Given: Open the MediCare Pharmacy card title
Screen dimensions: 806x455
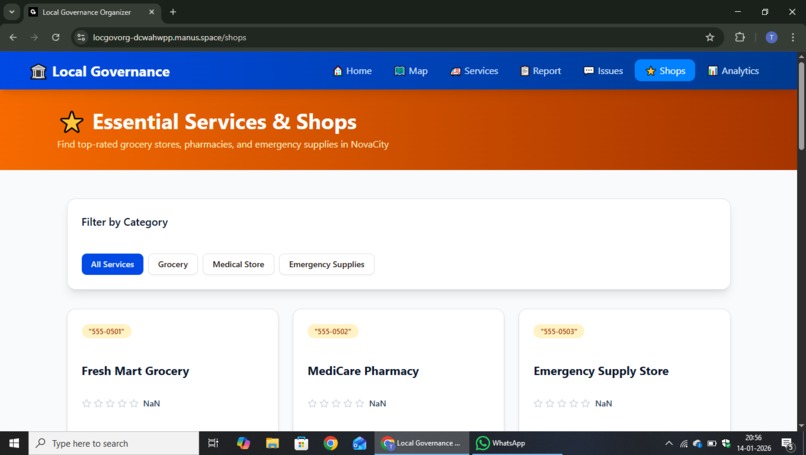Looking at the screenshot, I should (363, 371).
